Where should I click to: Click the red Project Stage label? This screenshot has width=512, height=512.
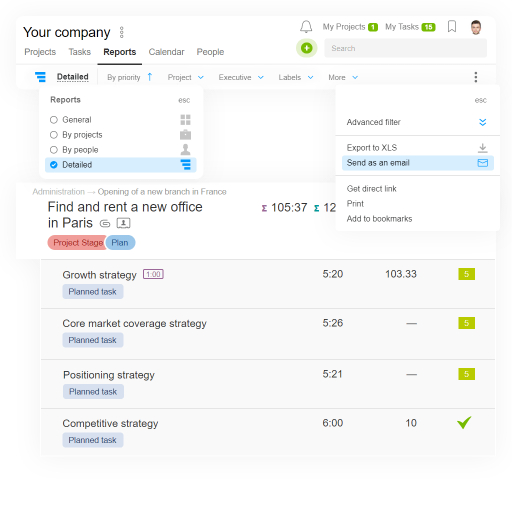pyautogui.click(x=78, y=243)
